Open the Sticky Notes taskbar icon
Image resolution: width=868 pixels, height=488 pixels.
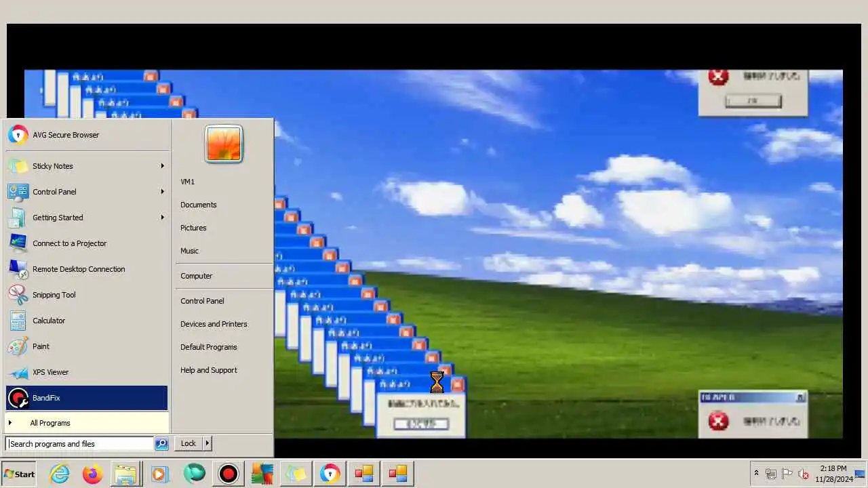click(x=296, y=474)
